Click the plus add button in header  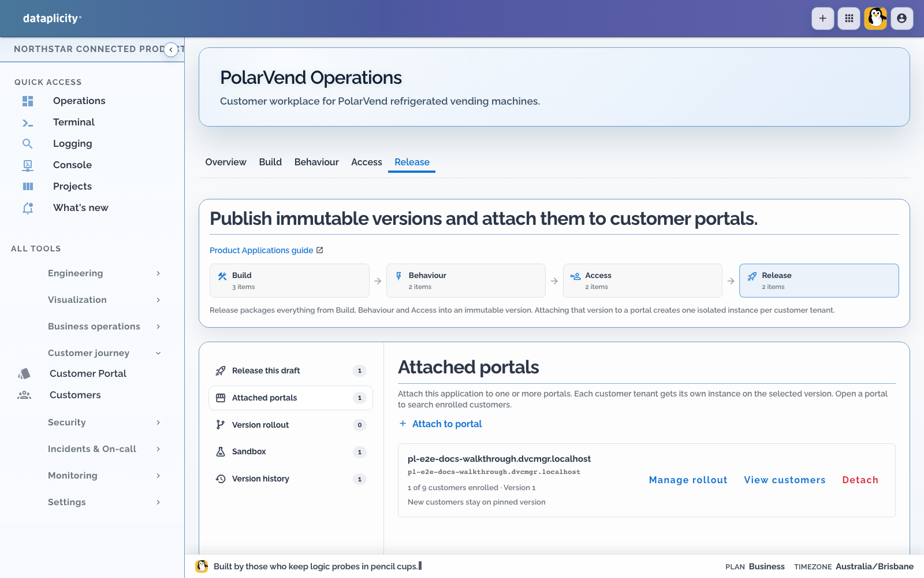tap(822, 18)
